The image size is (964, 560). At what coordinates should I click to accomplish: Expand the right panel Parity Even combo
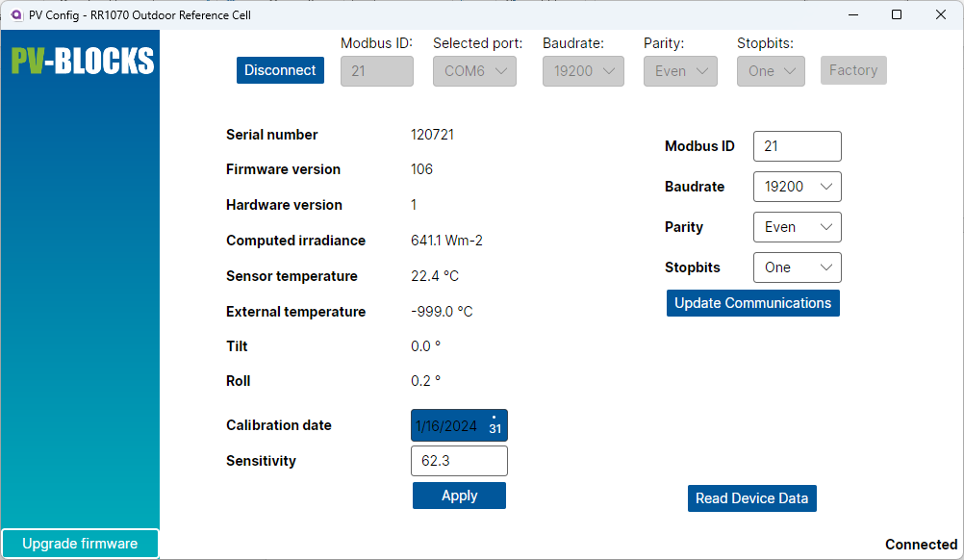798,227
